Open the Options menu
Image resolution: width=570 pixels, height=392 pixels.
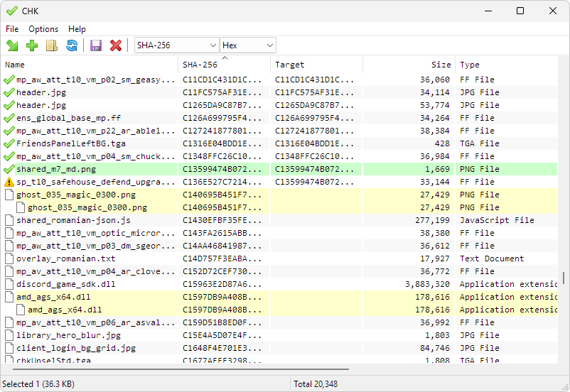pos(43,29)
